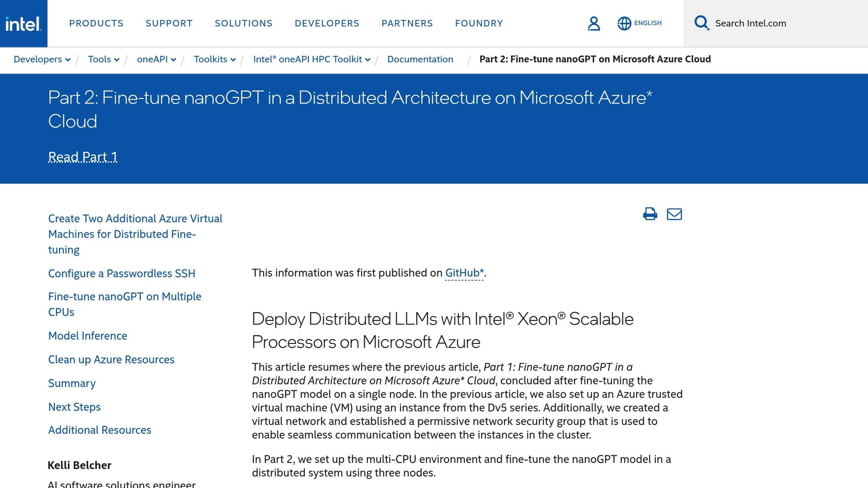
Task: Click the current page breadcrumb Part 2 title
Action: (x=595, y=59)
